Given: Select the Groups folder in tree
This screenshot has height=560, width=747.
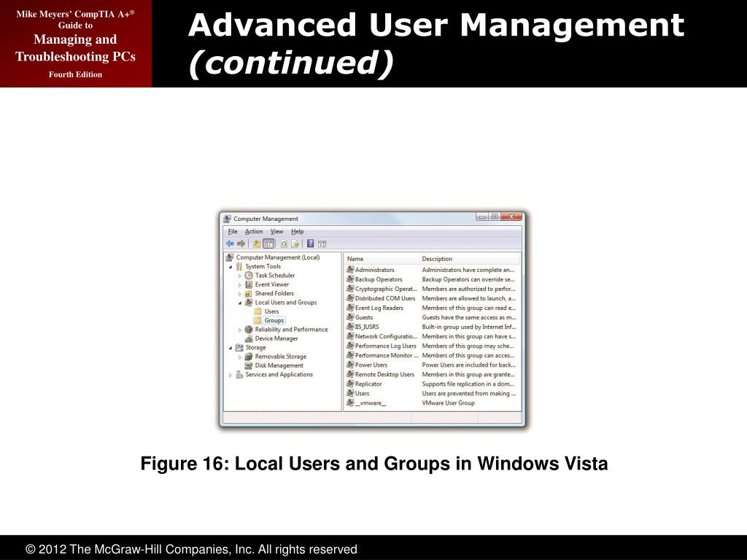Looking at the screenshot, I should click(x=274, y=321).
